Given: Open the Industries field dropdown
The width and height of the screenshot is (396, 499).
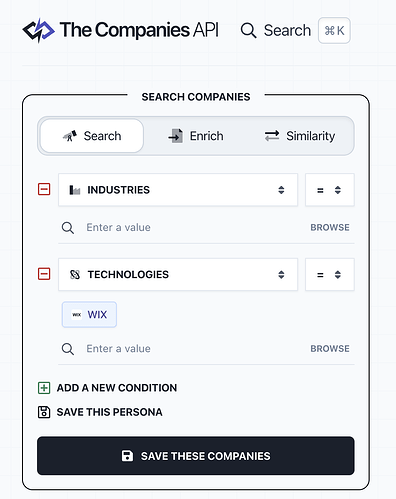Looking at the screenshot, I should tap(178, 190).
